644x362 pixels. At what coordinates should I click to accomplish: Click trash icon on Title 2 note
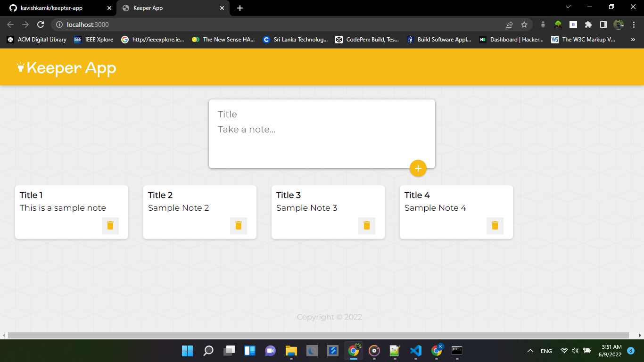pyautogui.click(x=239, y=225)
